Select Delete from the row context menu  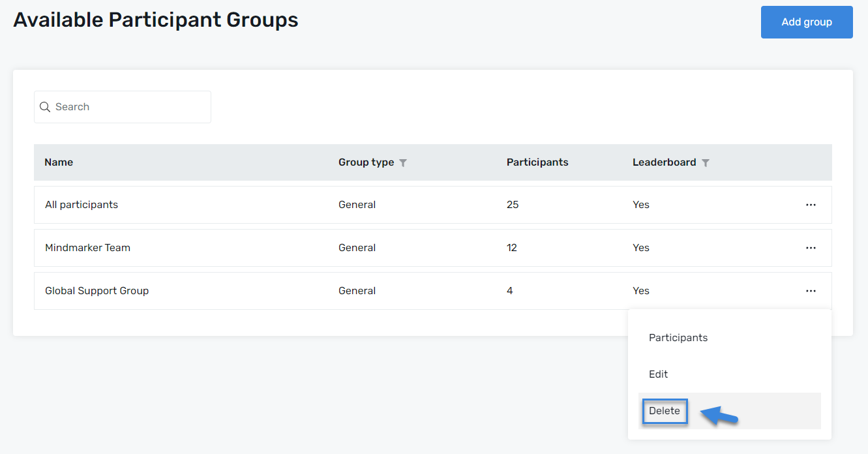point(665,411)
